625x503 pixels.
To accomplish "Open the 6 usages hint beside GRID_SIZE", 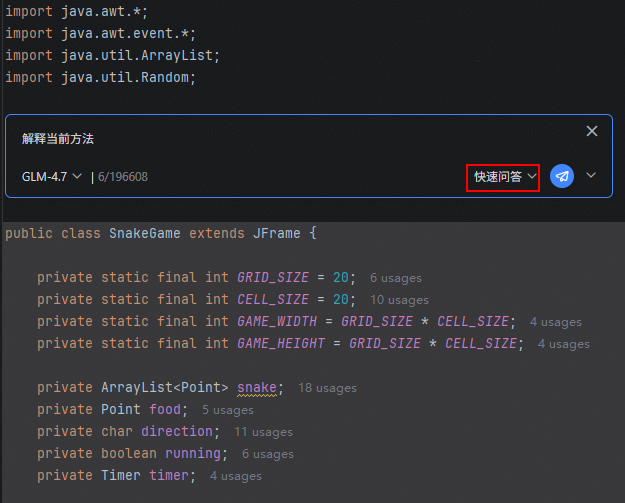I will point(395,278).
